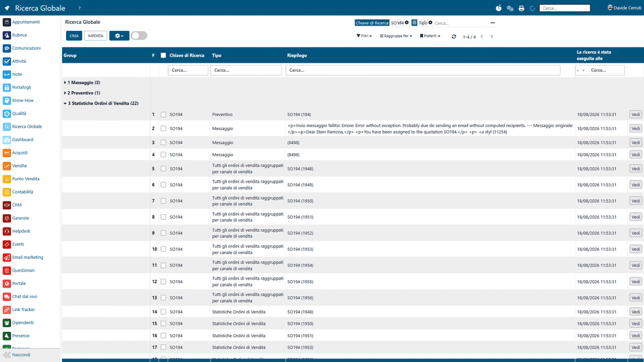Click the top bar Cerca search box
The width and height of the screenshot is (644, 362).
565,8
